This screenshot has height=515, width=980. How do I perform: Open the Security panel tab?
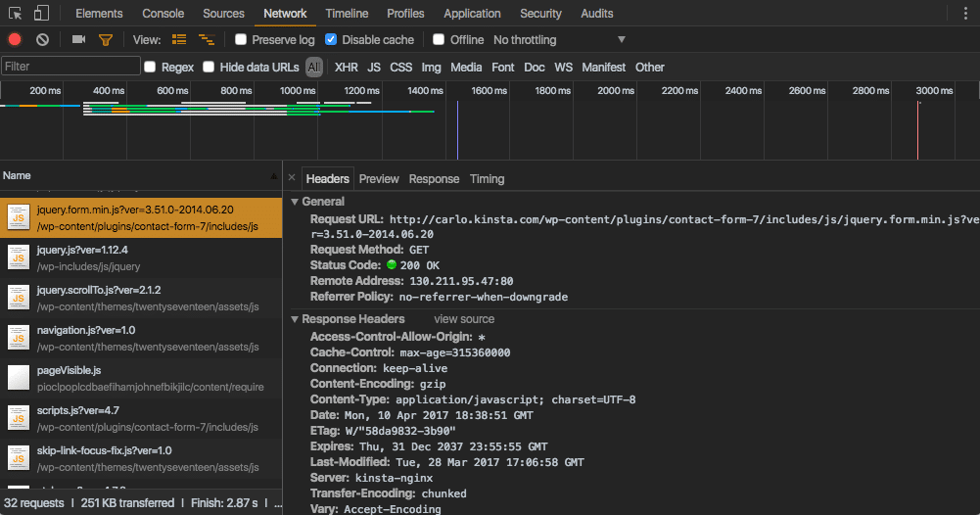[x=540, y=13]
